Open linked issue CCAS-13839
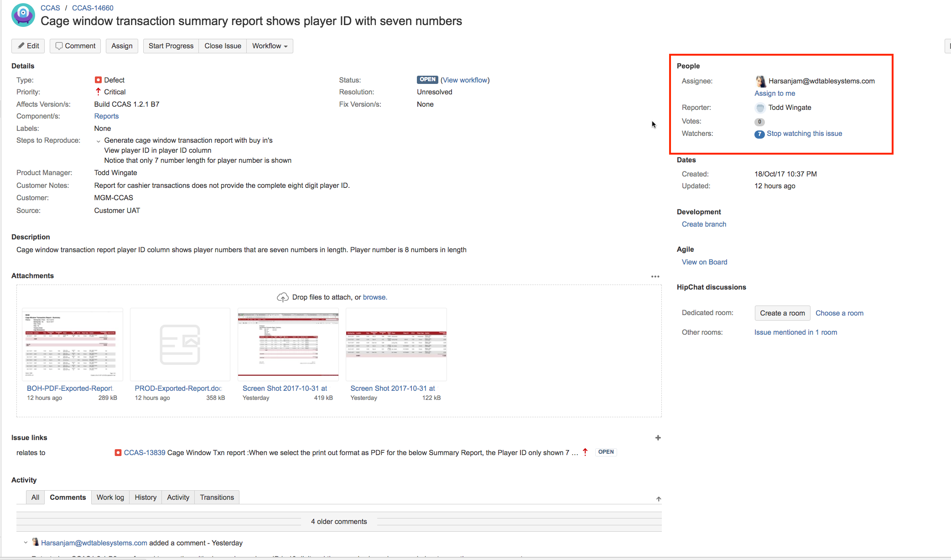The width and height of the screenshot is (951, 560). pos(145,453)
